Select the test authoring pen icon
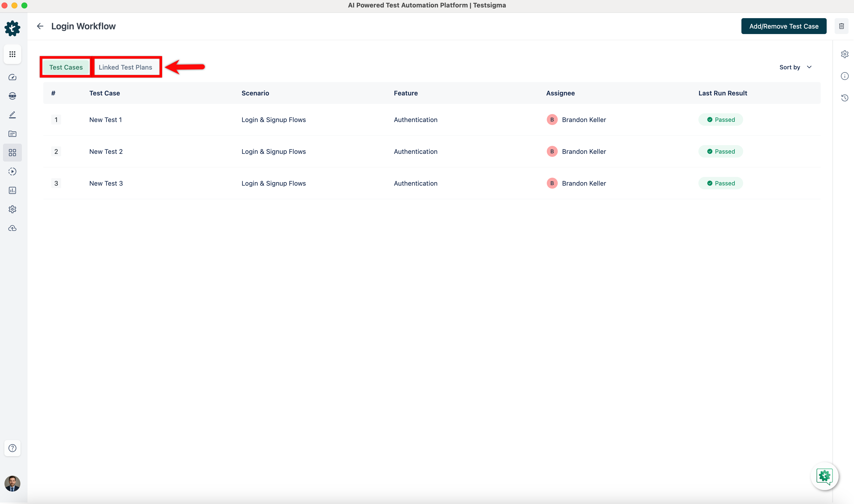 (12, 115)
